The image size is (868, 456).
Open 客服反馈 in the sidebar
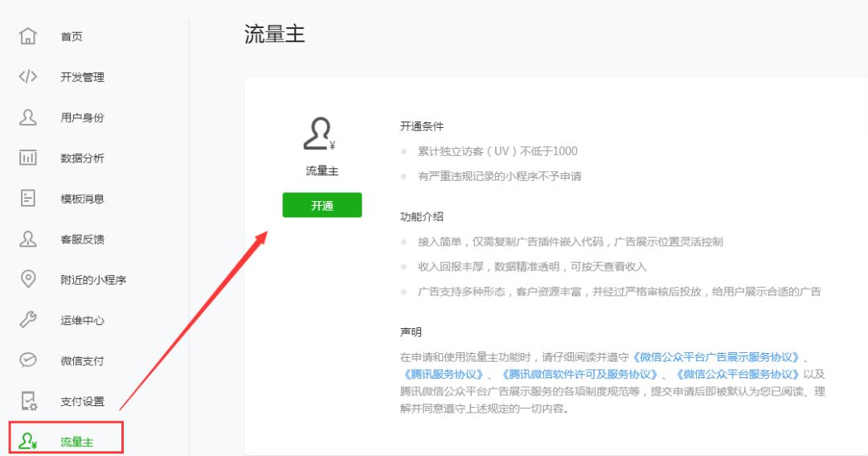(x=83, y=240)
